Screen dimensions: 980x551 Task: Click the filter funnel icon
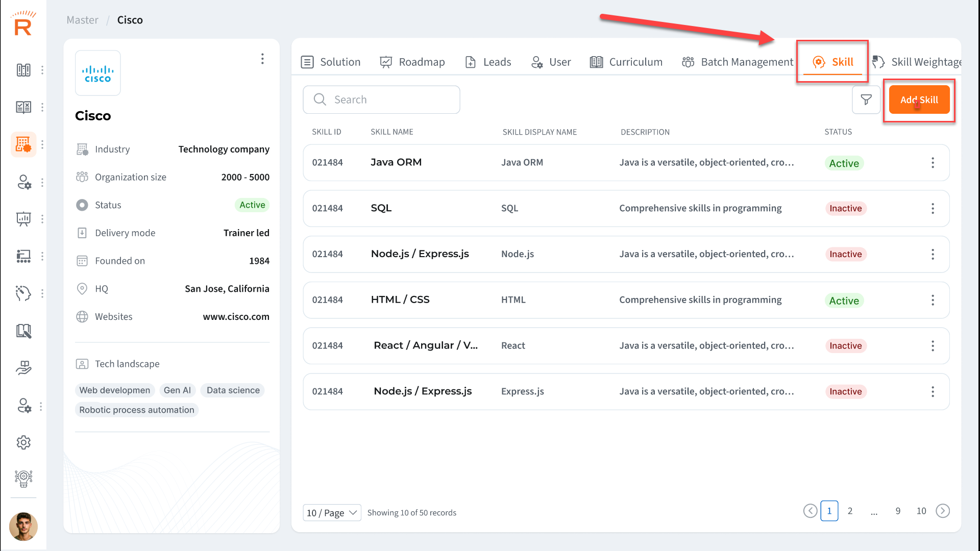[866, 99]
